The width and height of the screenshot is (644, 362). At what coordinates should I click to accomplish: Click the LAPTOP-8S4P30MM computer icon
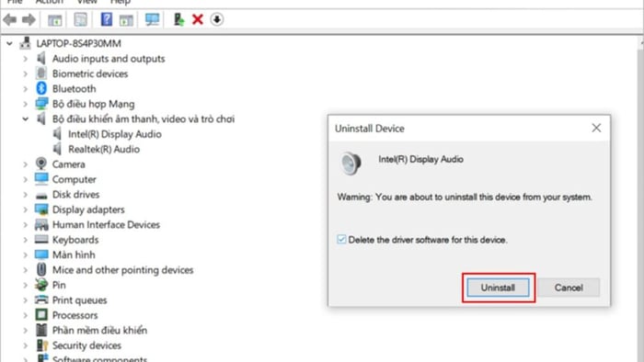coord(26,43)
